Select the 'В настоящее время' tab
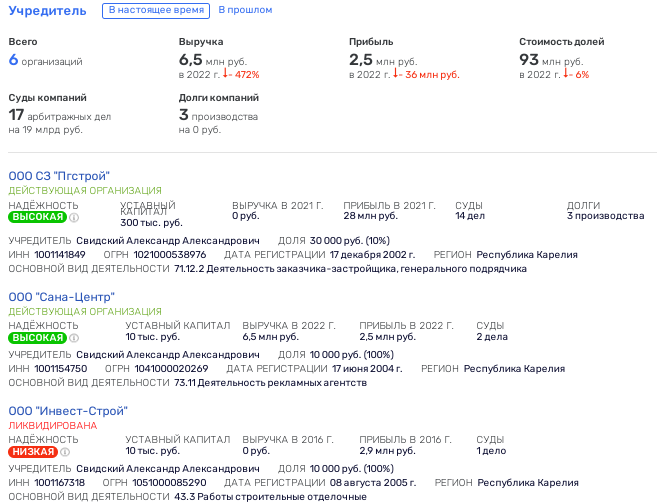The image size is (657, 504). point(156,10)
